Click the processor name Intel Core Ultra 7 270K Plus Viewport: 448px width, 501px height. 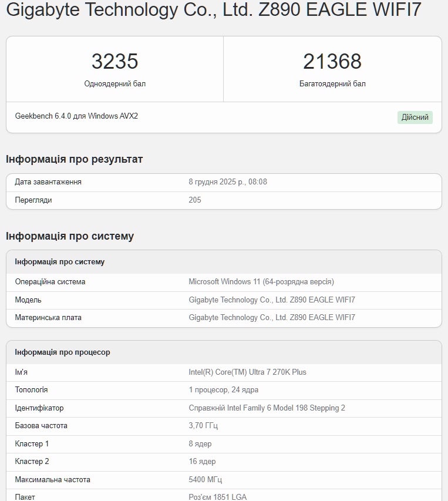[x=247, y=372]
